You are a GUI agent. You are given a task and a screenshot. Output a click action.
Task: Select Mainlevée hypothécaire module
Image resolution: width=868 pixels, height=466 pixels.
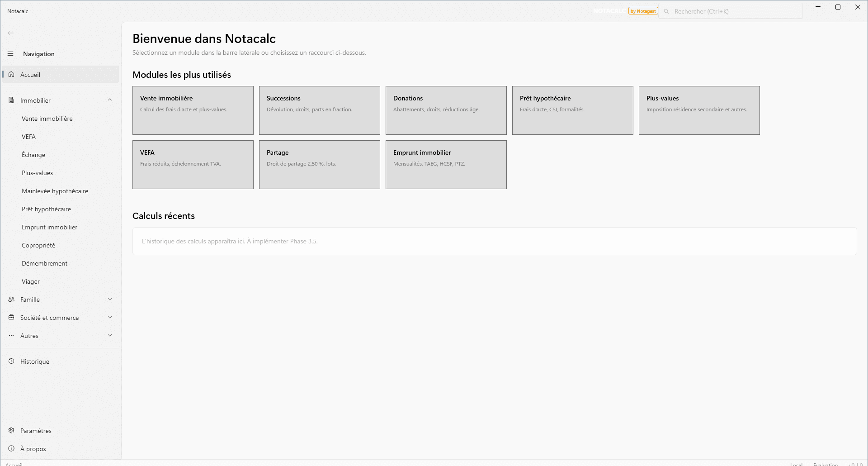61,191
